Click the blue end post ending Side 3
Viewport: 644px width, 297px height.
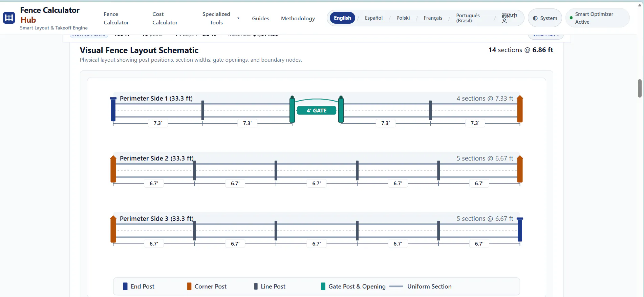(520, 230)
